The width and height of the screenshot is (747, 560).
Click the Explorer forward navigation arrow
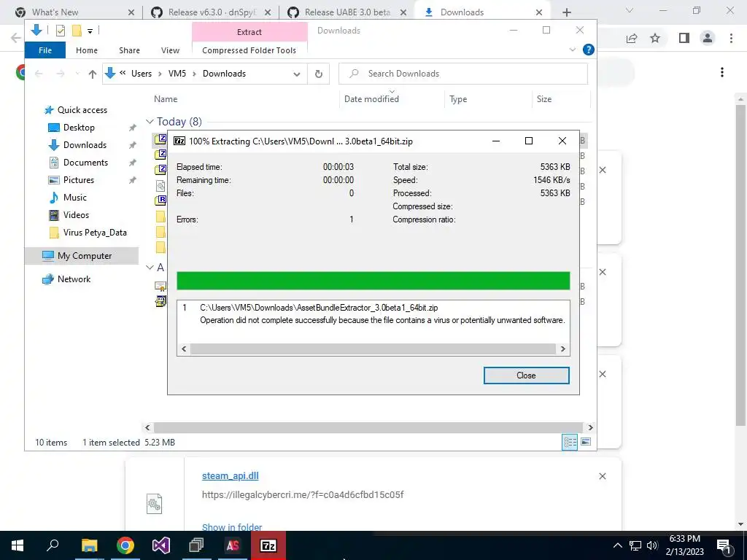click(x=61, y=74)
